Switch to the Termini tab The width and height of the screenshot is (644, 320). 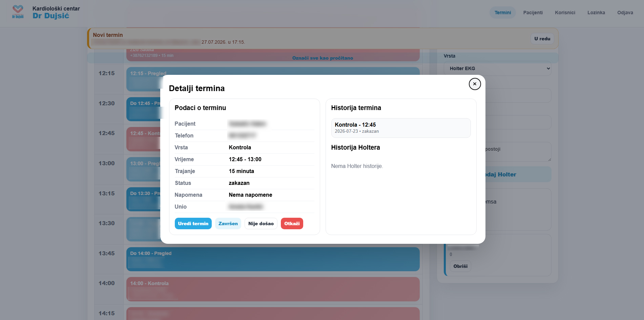(x=502, y=13)
